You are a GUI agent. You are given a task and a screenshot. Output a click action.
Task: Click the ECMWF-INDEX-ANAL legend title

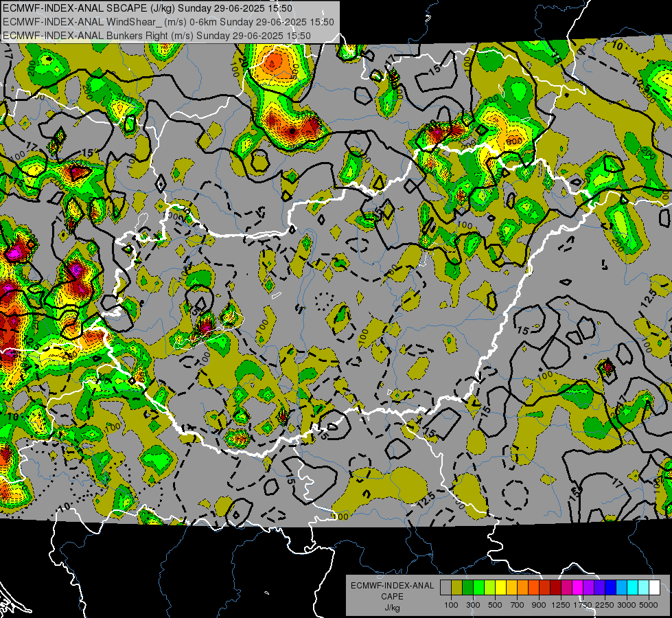coord(392,586)
